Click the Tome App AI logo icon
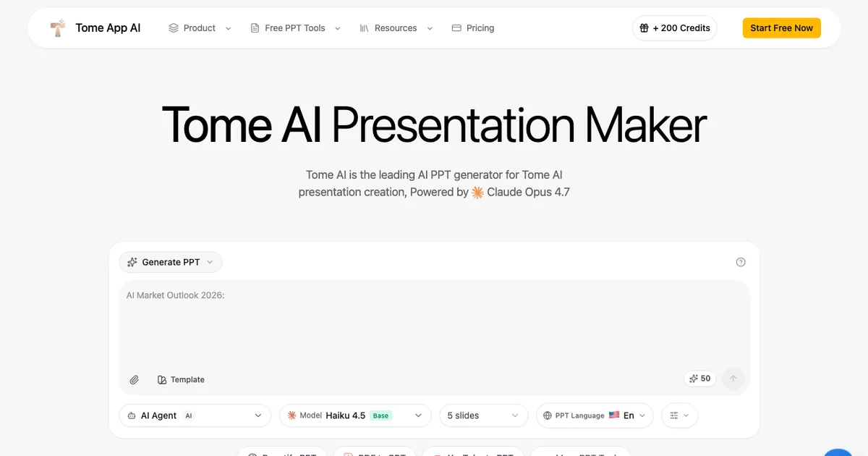This screenshot has height=456, width=868. pos(58,28)
